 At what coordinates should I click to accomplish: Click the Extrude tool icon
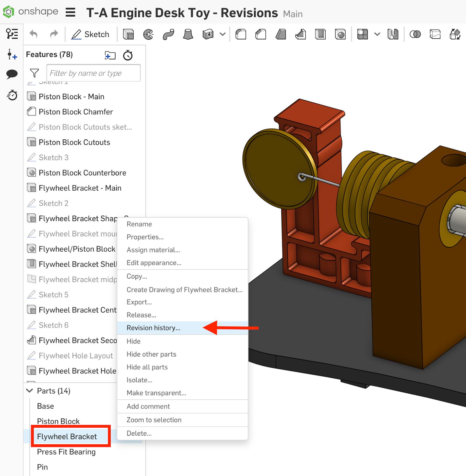pos(128,34)
